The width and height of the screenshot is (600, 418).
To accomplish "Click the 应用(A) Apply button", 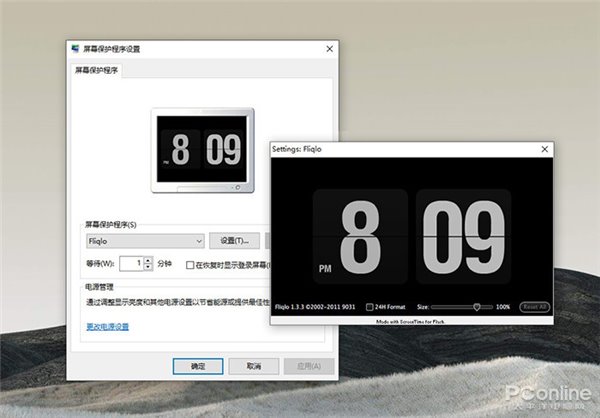I will [309, 366].
